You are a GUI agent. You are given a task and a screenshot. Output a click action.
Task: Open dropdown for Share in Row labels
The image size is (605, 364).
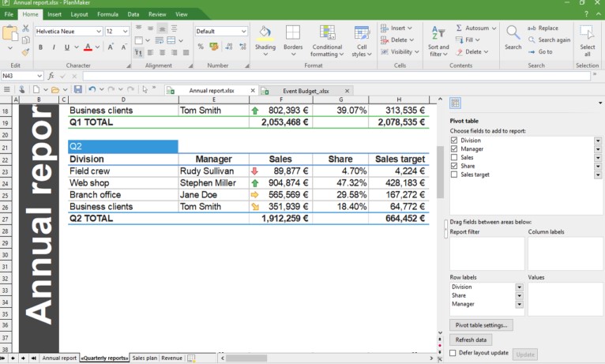pos(520,296)
